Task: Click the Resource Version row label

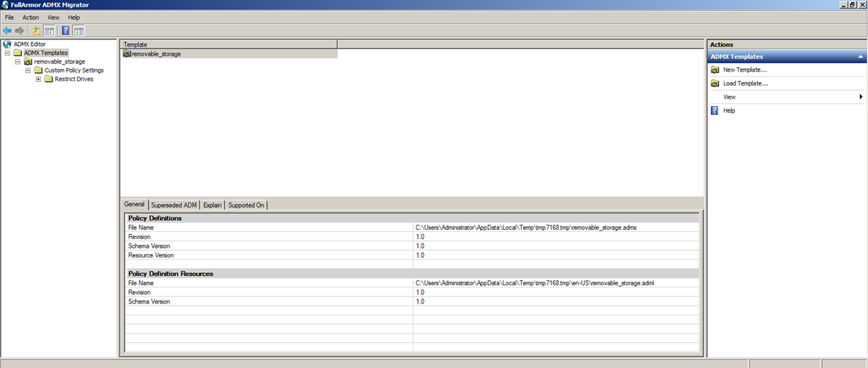Action: pyautogui.click(x=151, y=255)
